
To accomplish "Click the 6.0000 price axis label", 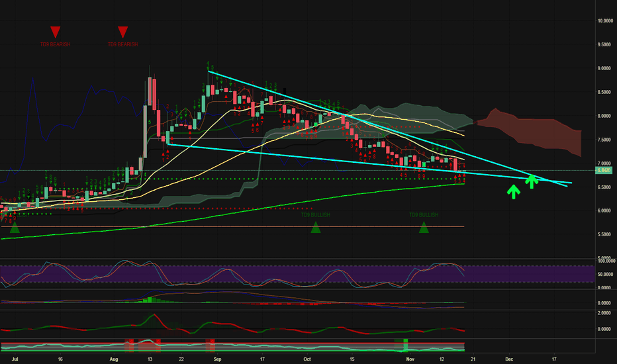I will tap(605, 211).
